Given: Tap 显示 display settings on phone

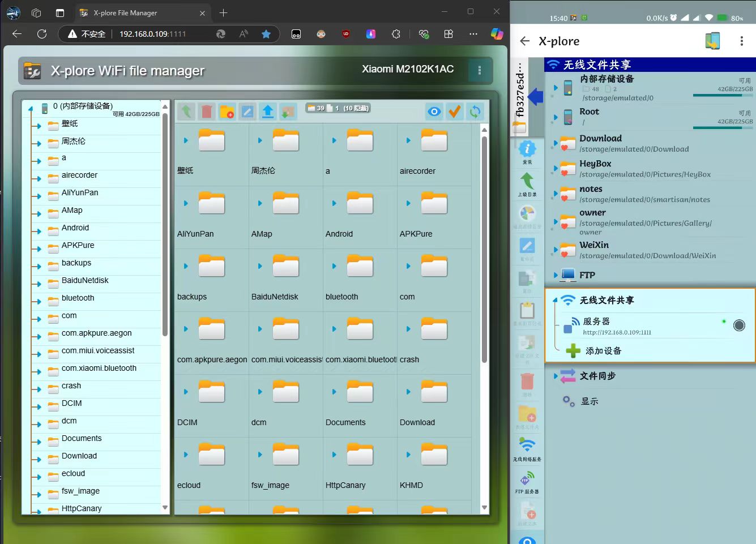Looking at the screenshot, I should coord(590,401).
